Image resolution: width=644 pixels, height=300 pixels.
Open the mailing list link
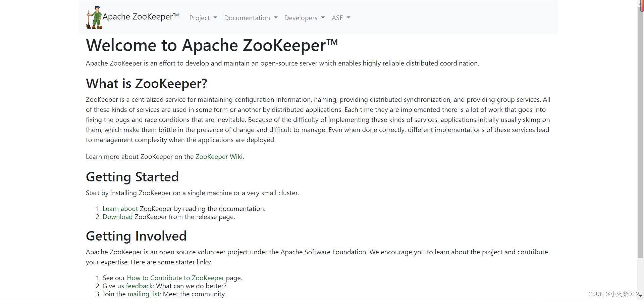click(x=144, y=294)
